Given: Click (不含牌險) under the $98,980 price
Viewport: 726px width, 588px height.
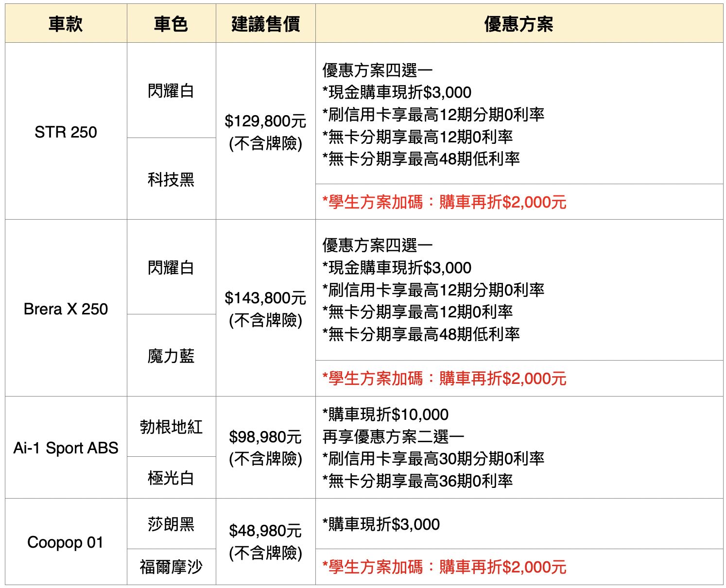Looking at the screenshot, I should click(x=265, y=459).
